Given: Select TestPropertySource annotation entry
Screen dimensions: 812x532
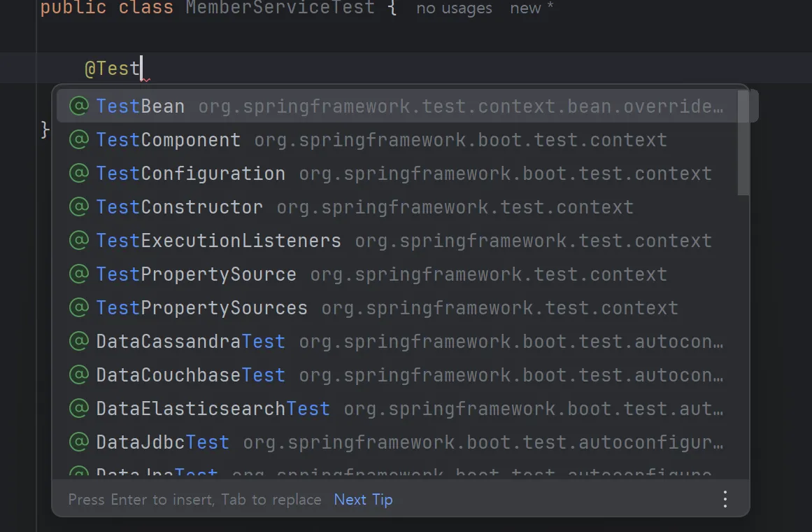Looking at the screenshot, I should click(397, 274).
